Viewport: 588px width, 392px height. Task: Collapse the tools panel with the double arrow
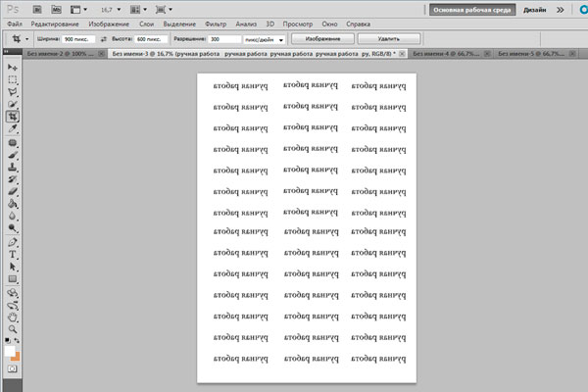[x=6, y=51]
